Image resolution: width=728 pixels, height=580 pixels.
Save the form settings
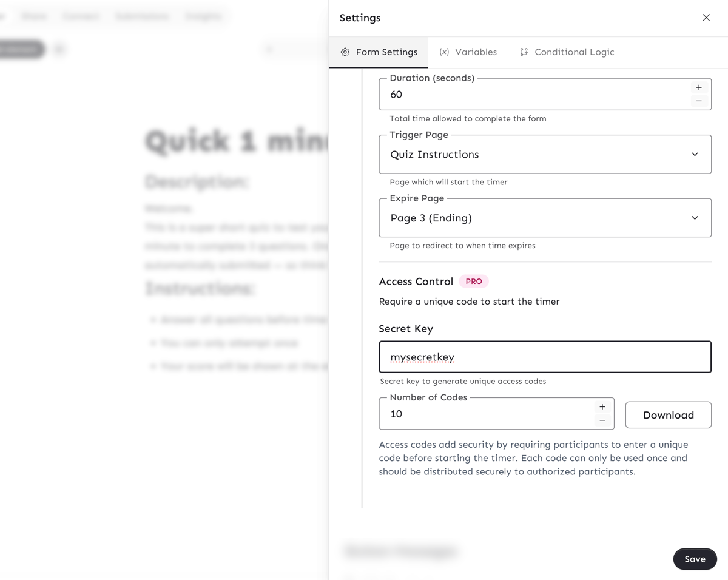695,559
